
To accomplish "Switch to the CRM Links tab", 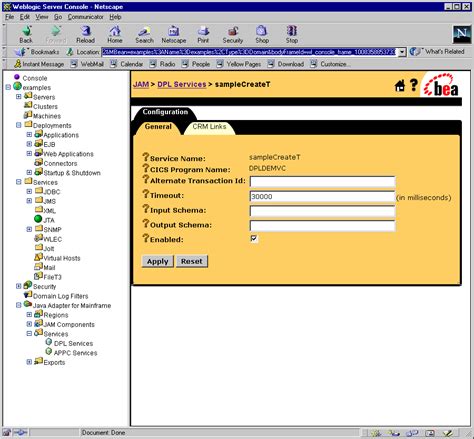I will [209, 127].
